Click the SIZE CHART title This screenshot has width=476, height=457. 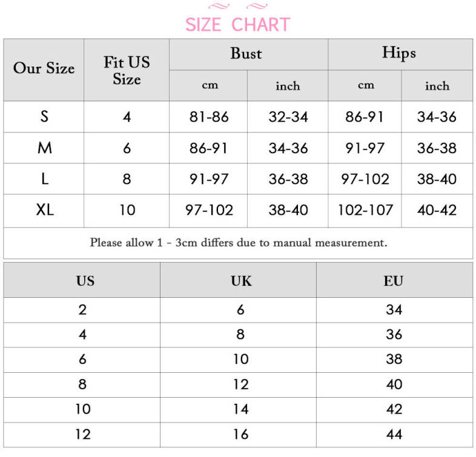pos(237,25)
